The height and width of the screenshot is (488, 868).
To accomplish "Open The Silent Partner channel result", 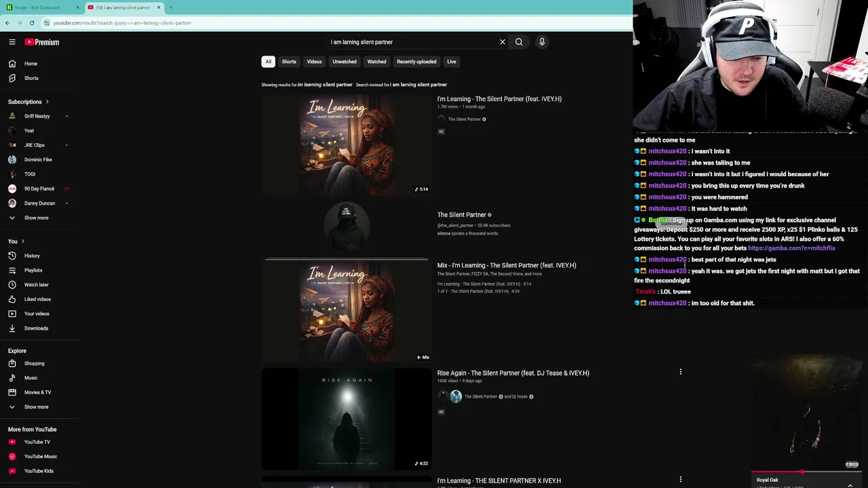I will (462, 215).
